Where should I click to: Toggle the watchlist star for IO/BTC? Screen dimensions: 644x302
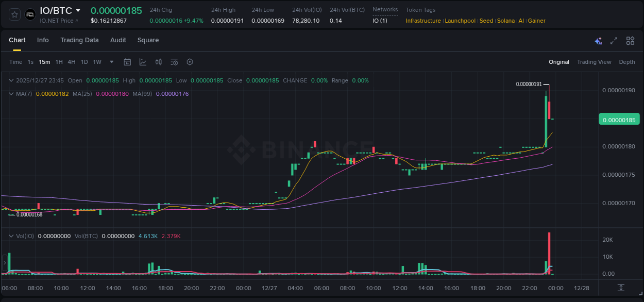(x=14, y=14)
